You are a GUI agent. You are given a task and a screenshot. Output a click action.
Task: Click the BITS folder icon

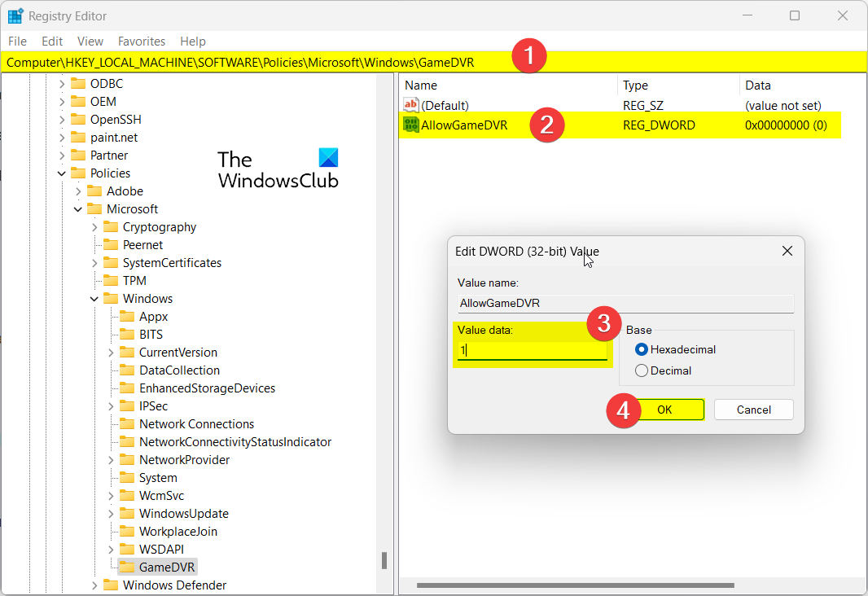127,335
